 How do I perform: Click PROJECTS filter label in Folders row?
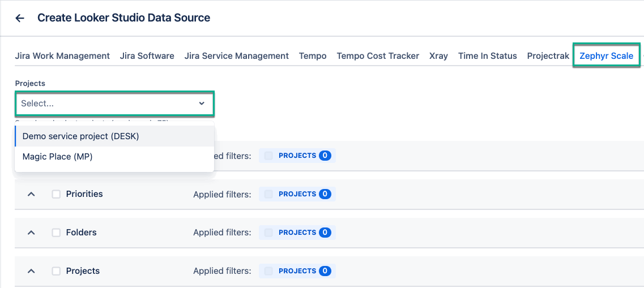click(297, 233)
